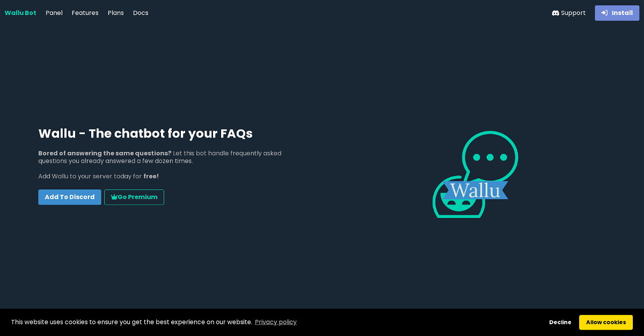Click the Discord icon beside Support
Viewport: 644px width, 336px height.
[x=555, y=13]
